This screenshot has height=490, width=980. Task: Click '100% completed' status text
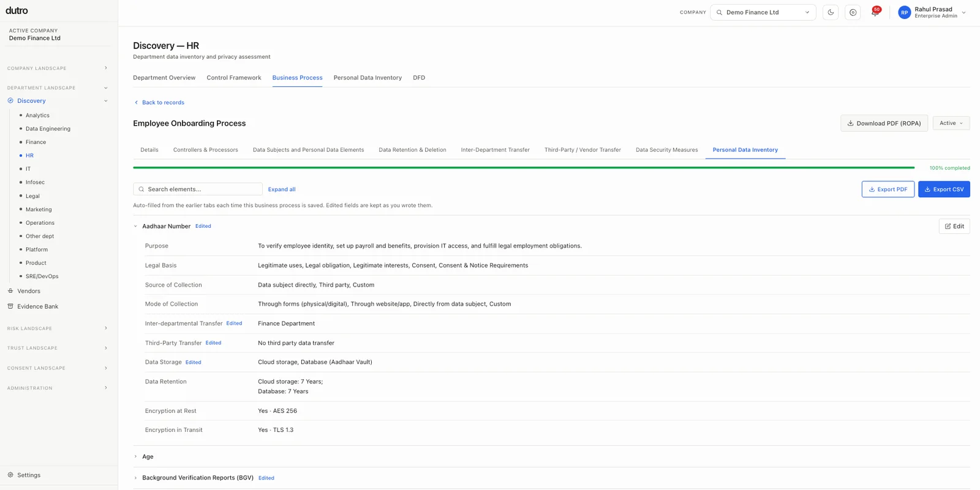(949, 168)
